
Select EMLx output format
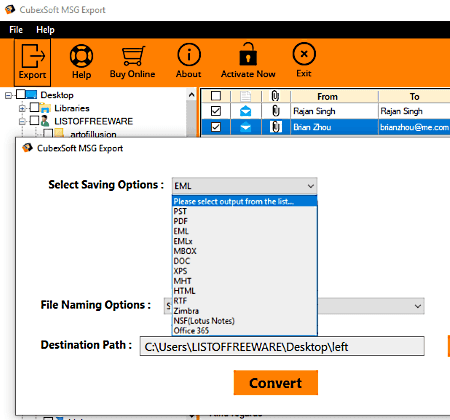[244, 241]
